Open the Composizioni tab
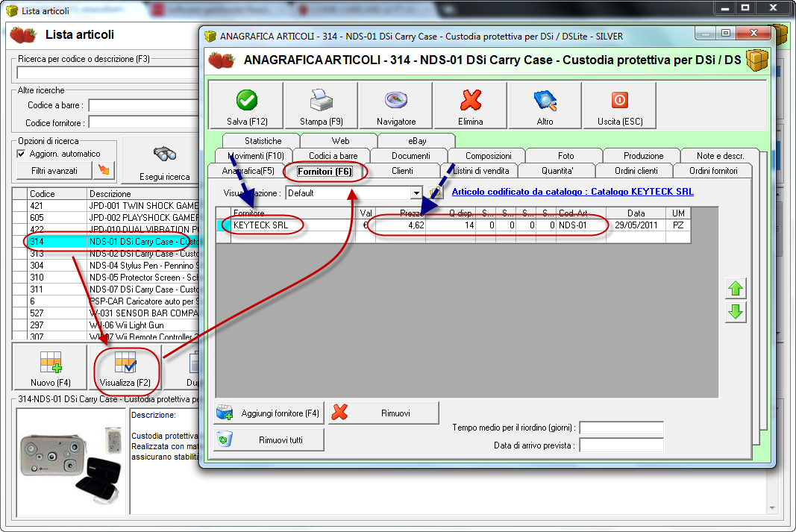 489,155
